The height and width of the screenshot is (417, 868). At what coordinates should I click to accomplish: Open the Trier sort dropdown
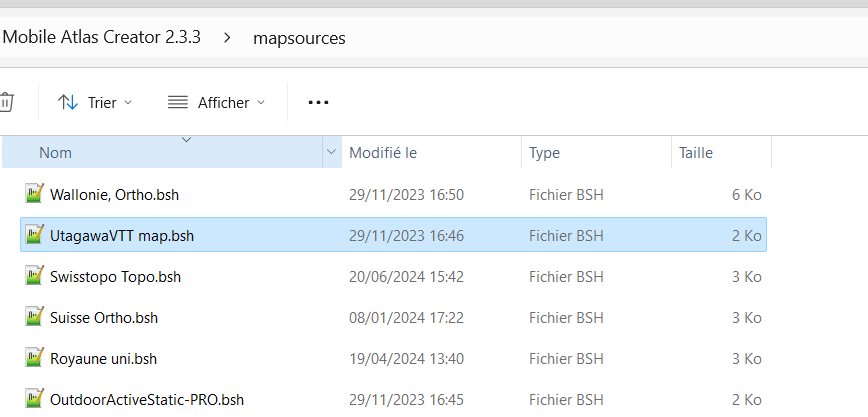click(x=95, y=102)
